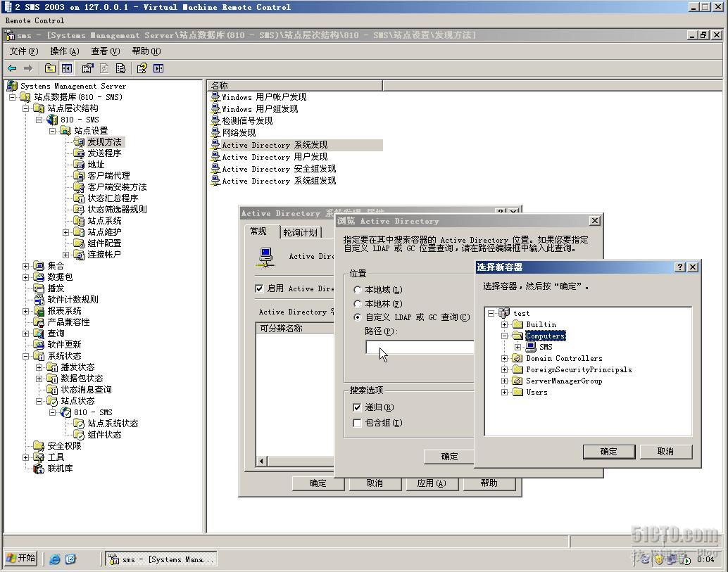
Task: Expand the SMS computer node
Action: click(x=518, y=347)
